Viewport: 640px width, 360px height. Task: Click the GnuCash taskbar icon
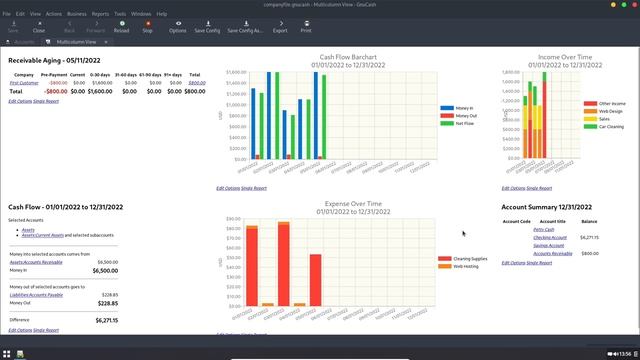pyautogui.click(x=20, y=354)
